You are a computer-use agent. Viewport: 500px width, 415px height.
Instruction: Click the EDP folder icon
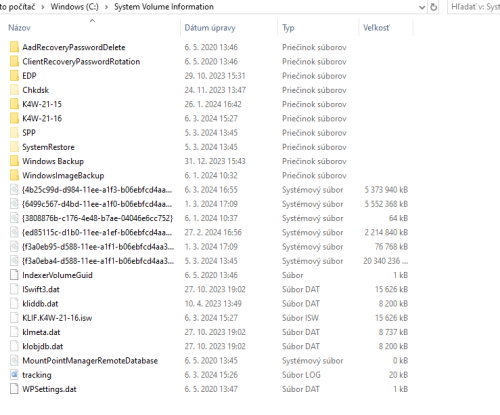point(14,76)
